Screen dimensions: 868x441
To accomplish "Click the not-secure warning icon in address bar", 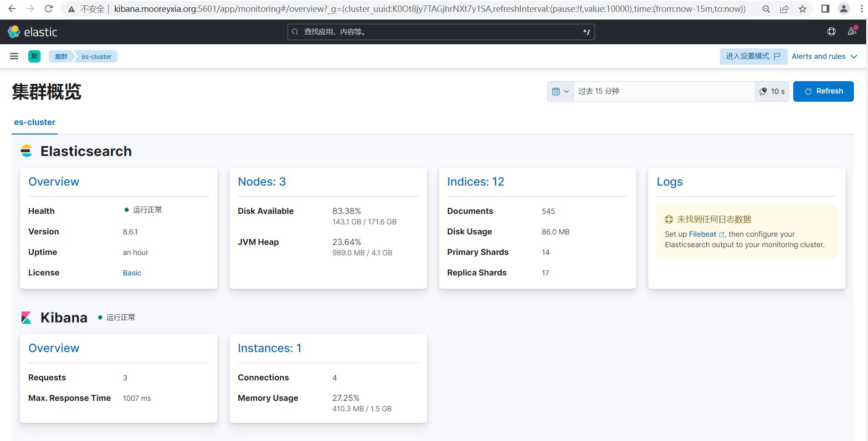I will click(71, 9).
